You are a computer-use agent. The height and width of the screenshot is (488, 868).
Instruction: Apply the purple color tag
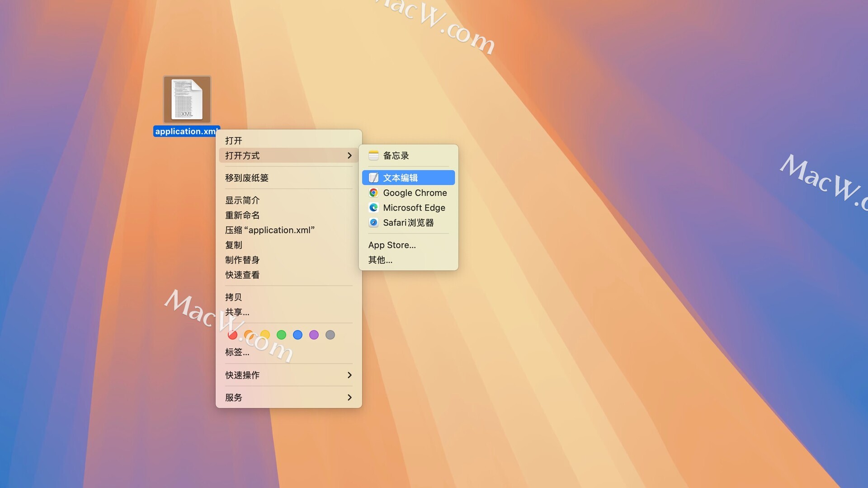click(314, 335)
